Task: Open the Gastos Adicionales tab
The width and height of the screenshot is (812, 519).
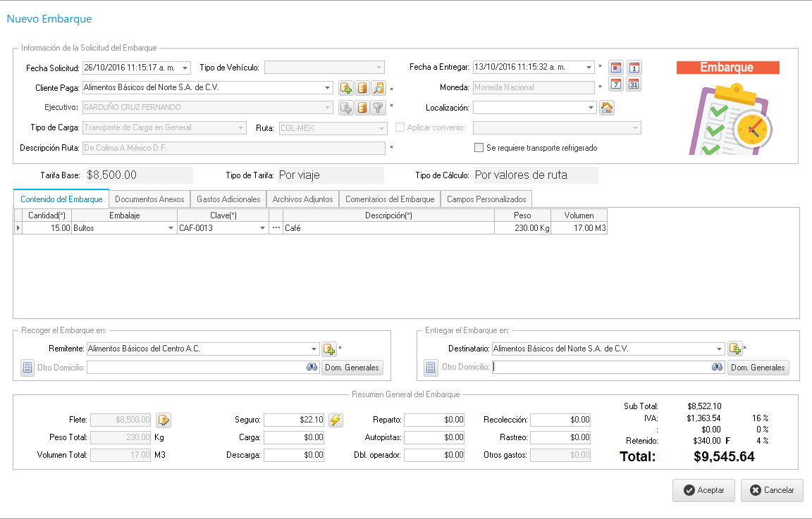Action: point(228,199)
